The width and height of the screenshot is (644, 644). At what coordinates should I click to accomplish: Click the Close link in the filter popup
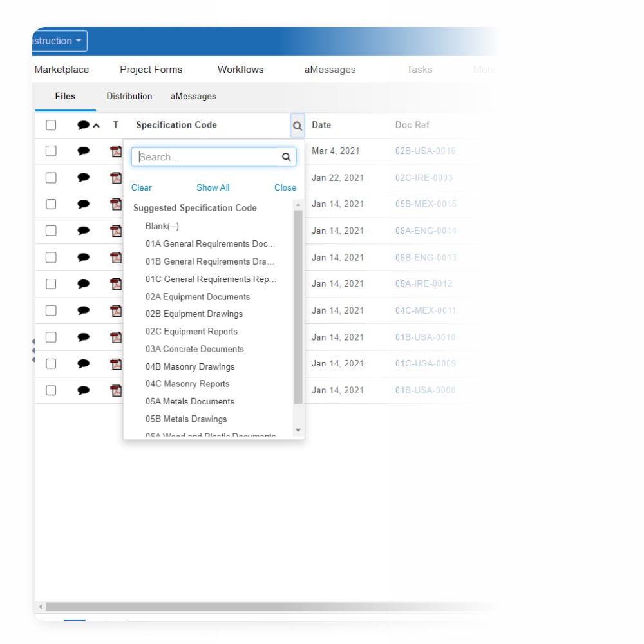click(x=285, y=187)
